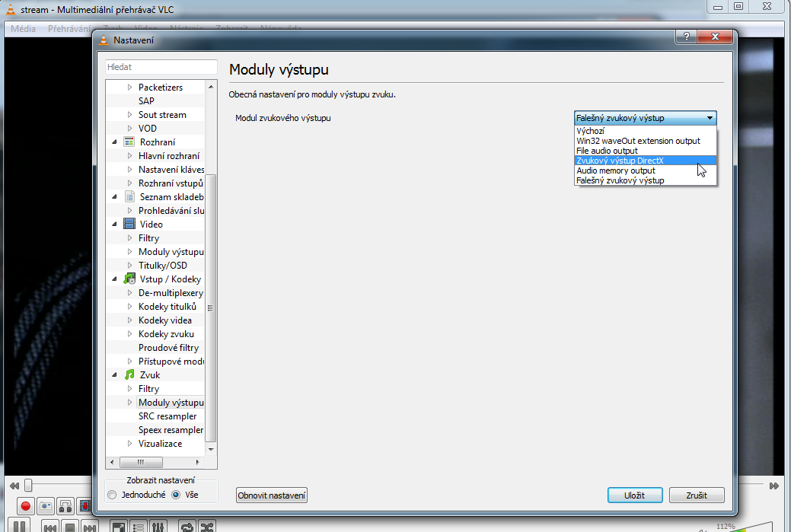
Task: Expand the Kodeky videa node arrow
Action: click(129, 320)
